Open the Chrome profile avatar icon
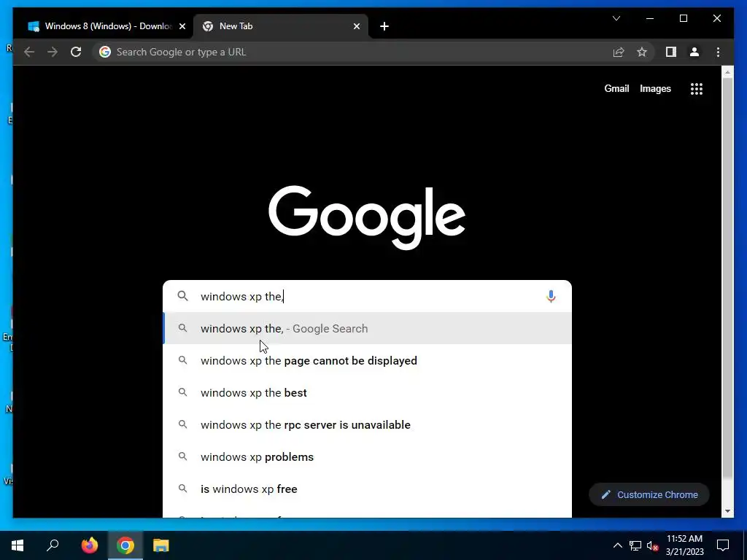 (694, 52)
